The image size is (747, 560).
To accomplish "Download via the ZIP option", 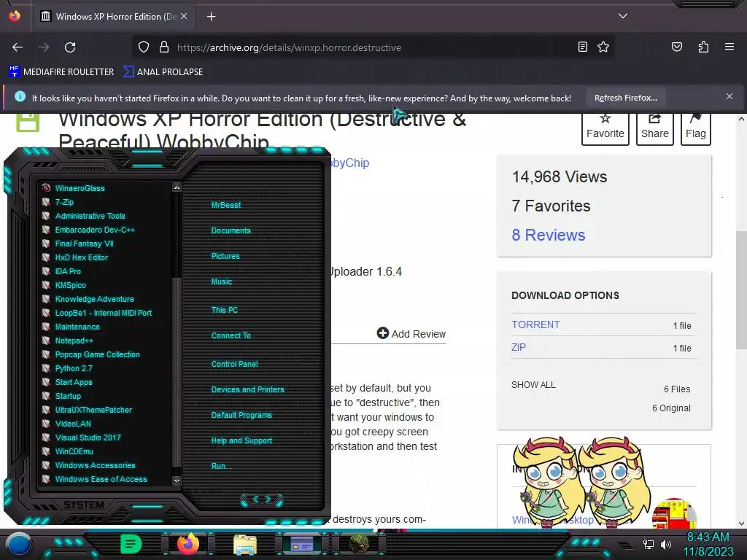I will point(519,347).
